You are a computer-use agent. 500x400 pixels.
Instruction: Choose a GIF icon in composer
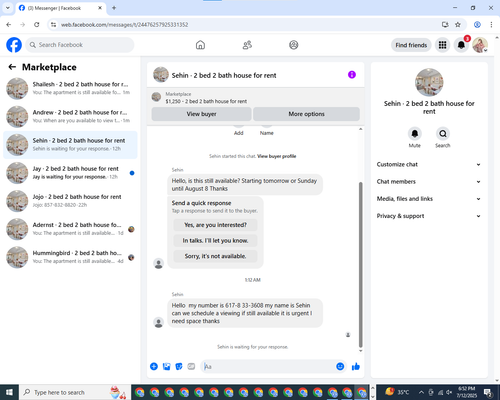pyautogui.click(x=191, y=367)
